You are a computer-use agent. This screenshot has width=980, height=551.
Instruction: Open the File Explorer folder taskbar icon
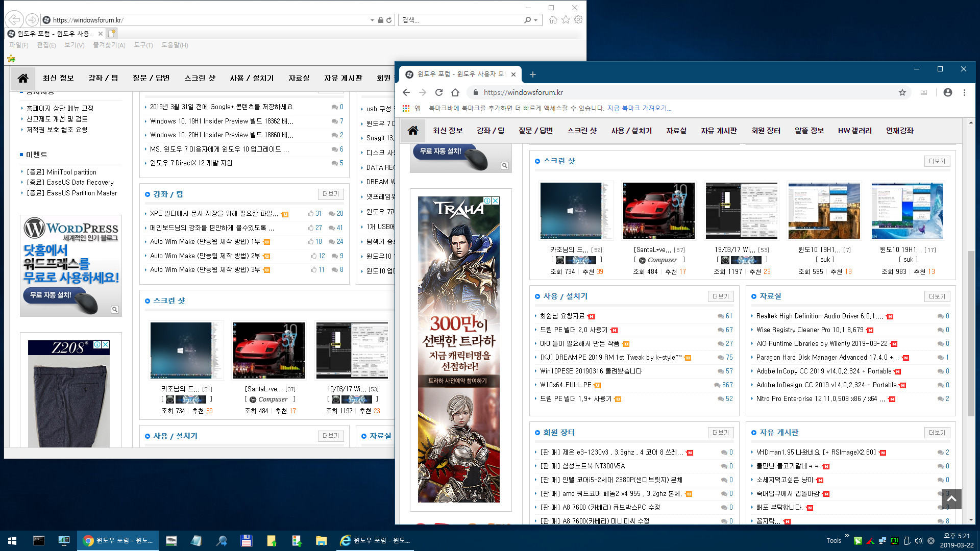click(321, 540)
